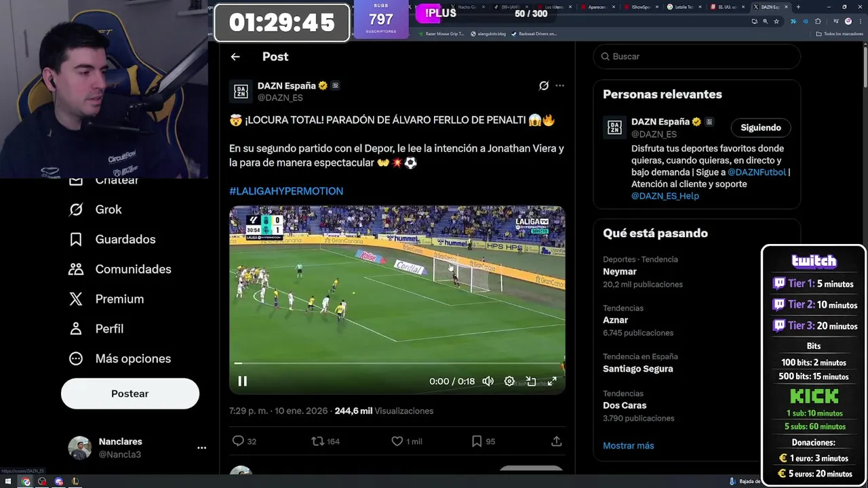Open Guardados bookmarks in sidebar

click(x=112, y=239)
